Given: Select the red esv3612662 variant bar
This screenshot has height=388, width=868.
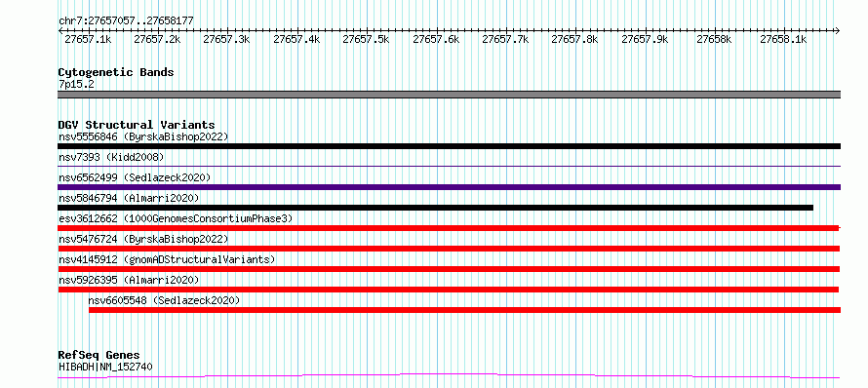Looking at the screenshot, I should [x=449, y=228].
